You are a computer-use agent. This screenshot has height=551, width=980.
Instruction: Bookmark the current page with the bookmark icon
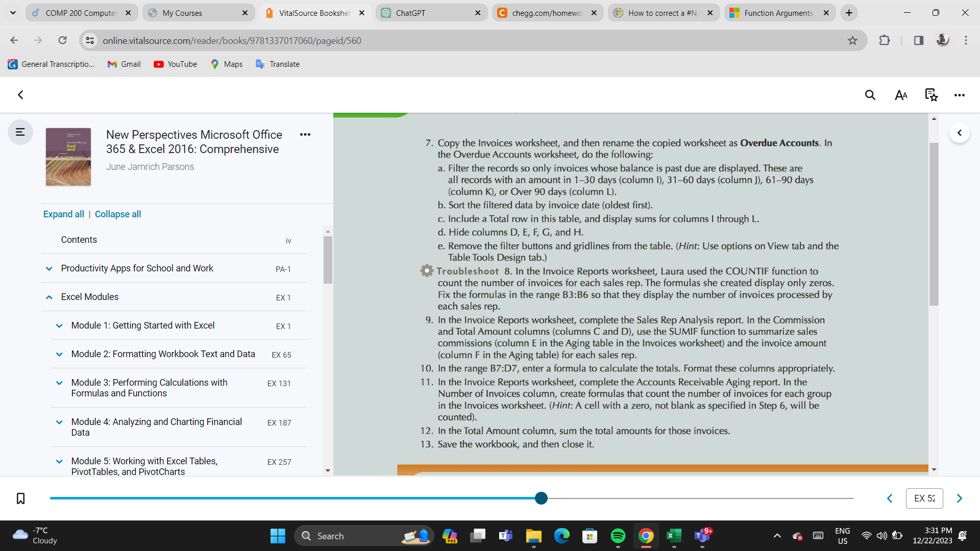pos(20,498)
